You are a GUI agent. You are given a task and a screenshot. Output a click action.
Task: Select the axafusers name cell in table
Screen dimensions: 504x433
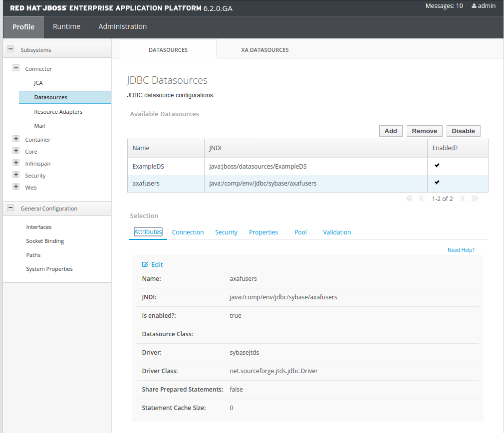(166, 184)
